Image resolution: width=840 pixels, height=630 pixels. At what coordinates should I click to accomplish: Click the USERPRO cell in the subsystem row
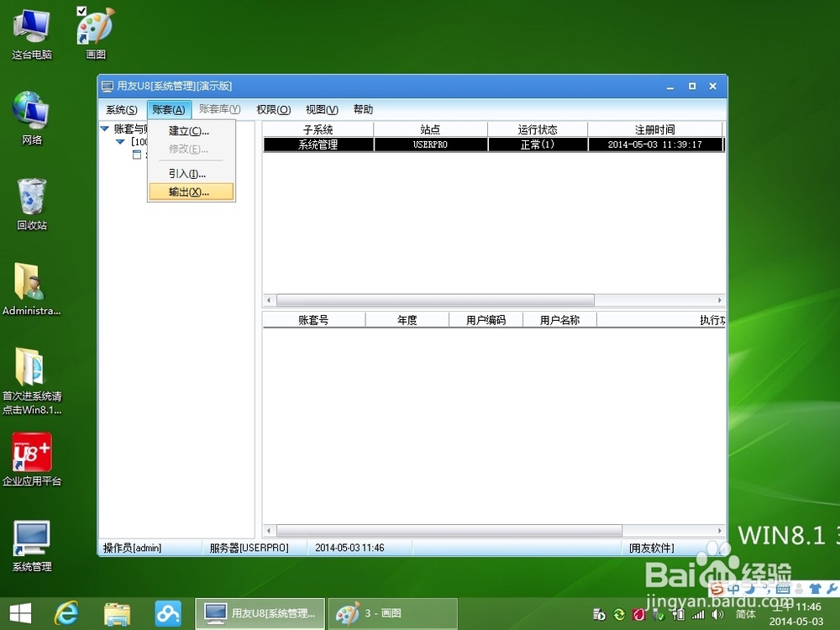430,144
